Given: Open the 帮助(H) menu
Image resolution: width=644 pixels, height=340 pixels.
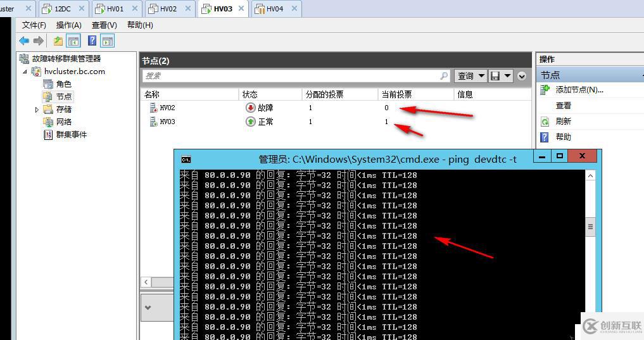Looking at the screenshot, I should coord(140,25).
